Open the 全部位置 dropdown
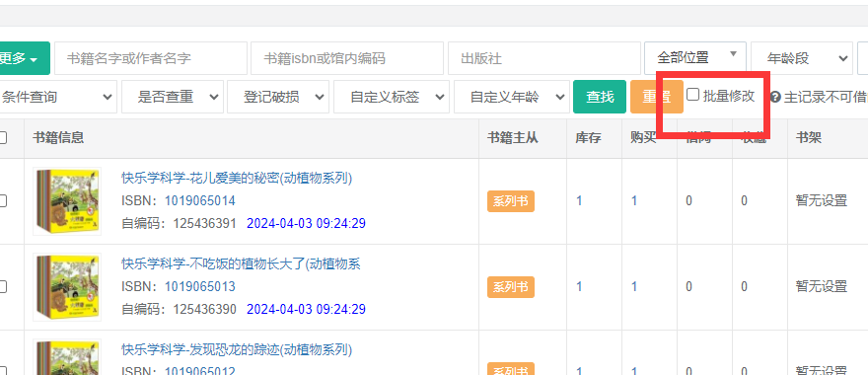 click(695, 58)
